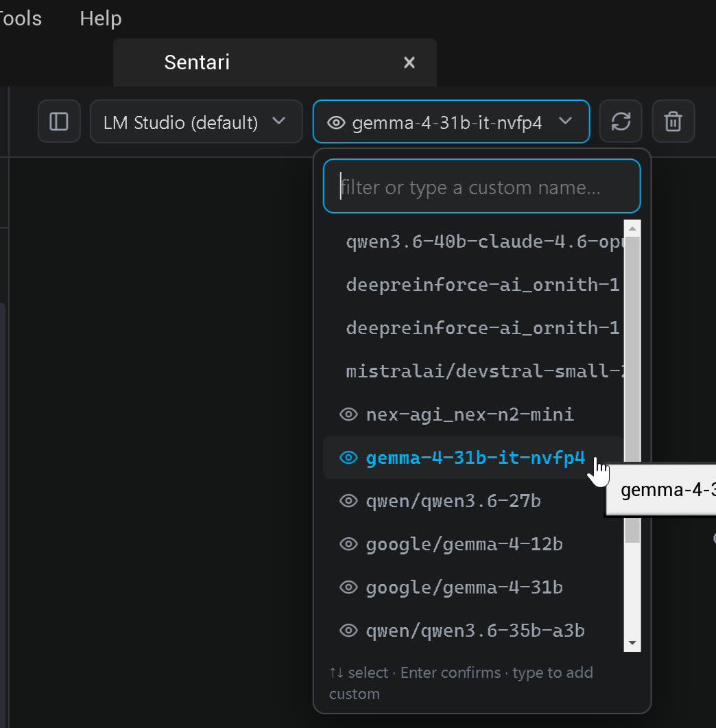Click the scrollbar up arrow
This screenshot has height=728, width=716.
pyautogui.click(x=632, y=228)
